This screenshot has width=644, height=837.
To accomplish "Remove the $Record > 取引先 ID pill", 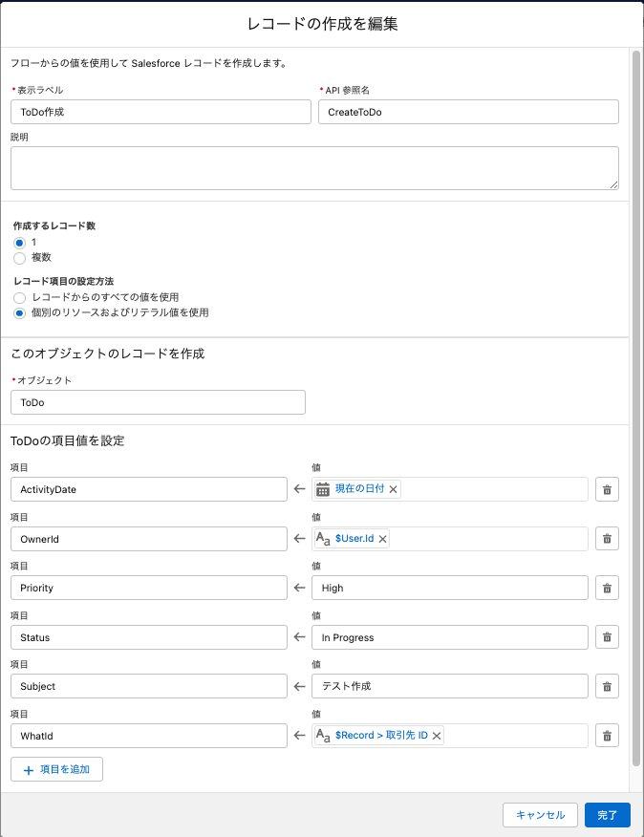I will (437, 736).
